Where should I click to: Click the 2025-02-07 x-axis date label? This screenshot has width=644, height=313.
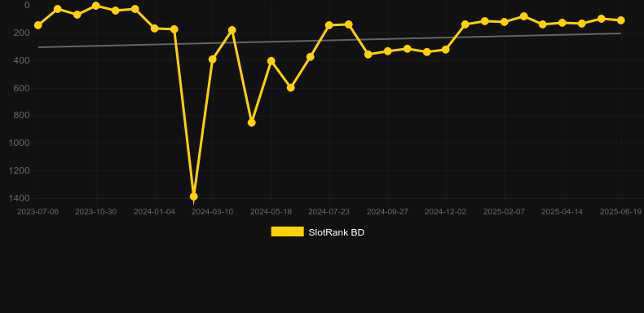[x=505, y=212]
